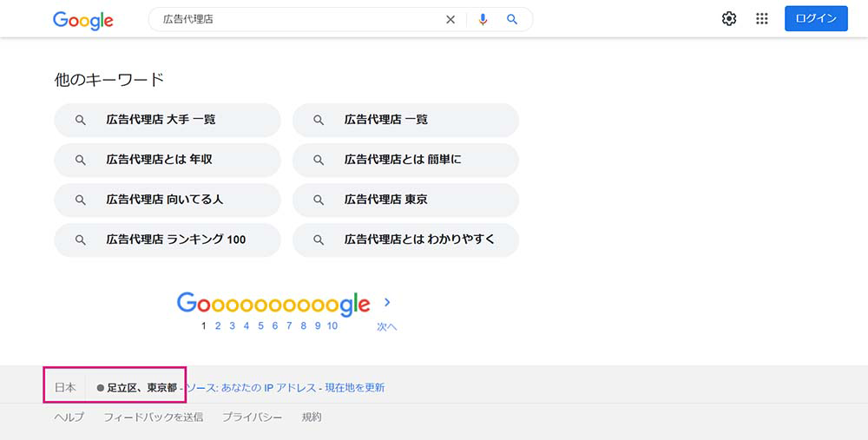This screenshot has height=440, width=868.
Task: Go to results page 6
Action: pos(275,326)
